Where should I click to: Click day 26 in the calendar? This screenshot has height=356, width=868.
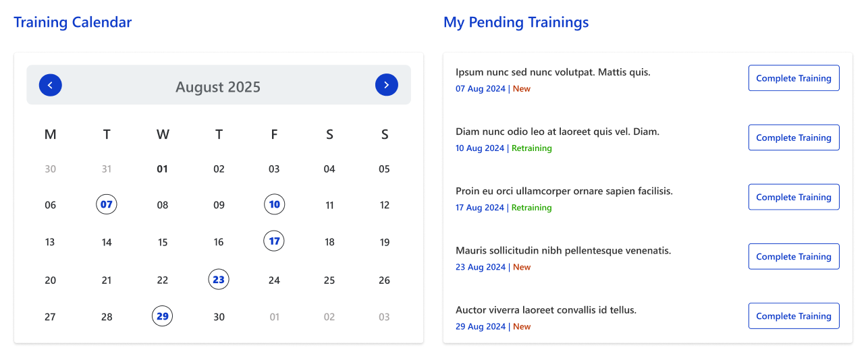point(384,280)
